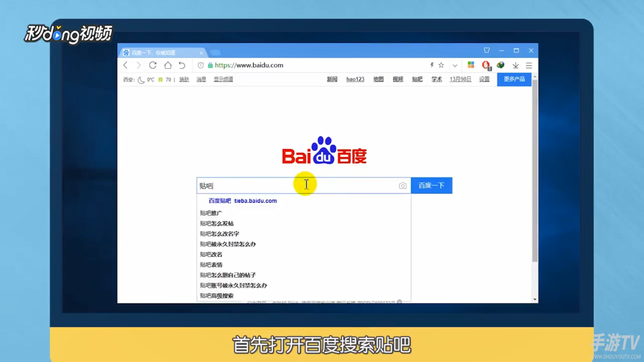Screen dimensions: 644x362
Task: Select the 贴吧被永久封禁怎么办 suggestion
Action: coord(304,244)
